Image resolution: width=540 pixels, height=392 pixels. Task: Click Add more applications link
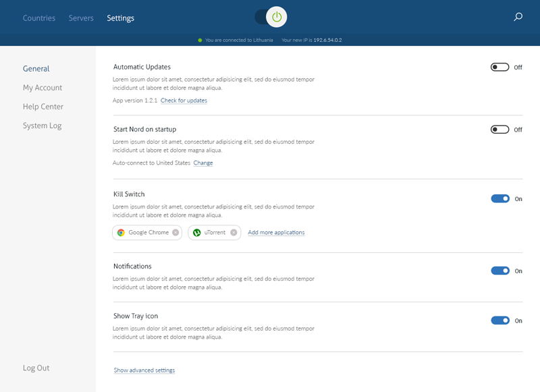(276, 232)
